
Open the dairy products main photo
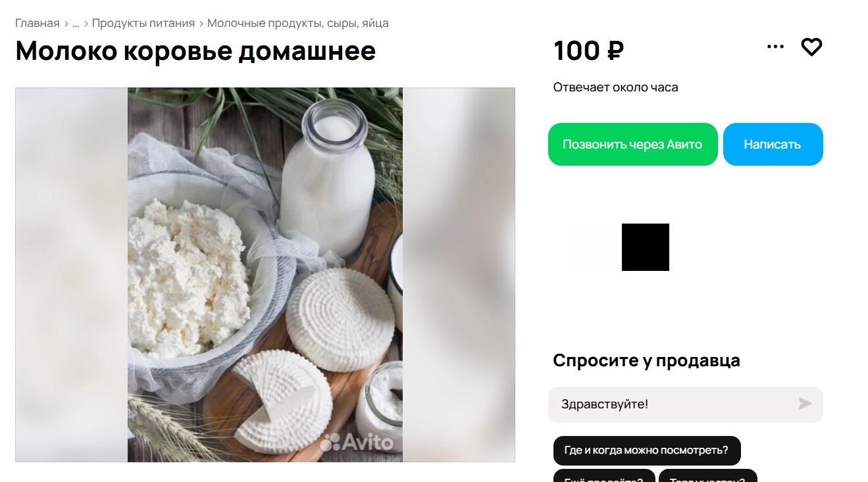(265, 275)
